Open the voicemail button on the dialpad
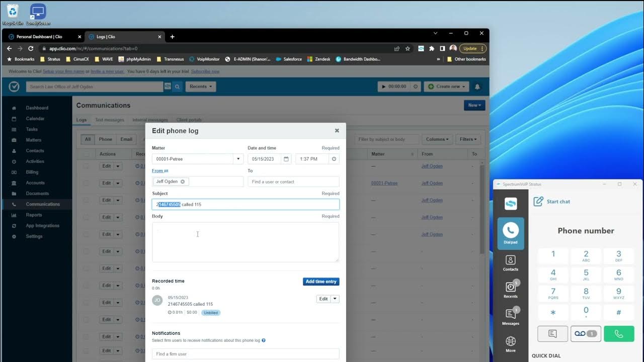This screenshot has height=362, width=644. [586, 333]
